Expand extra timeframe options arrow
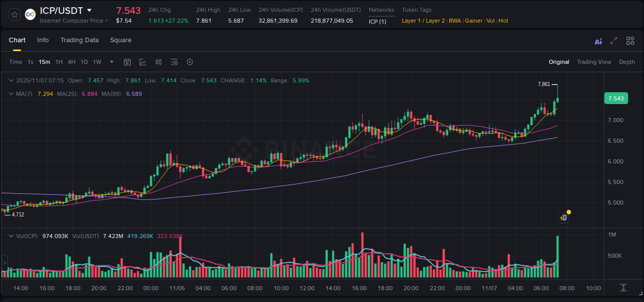The height and width of the screenshot is (302, 644). point(111,62)
